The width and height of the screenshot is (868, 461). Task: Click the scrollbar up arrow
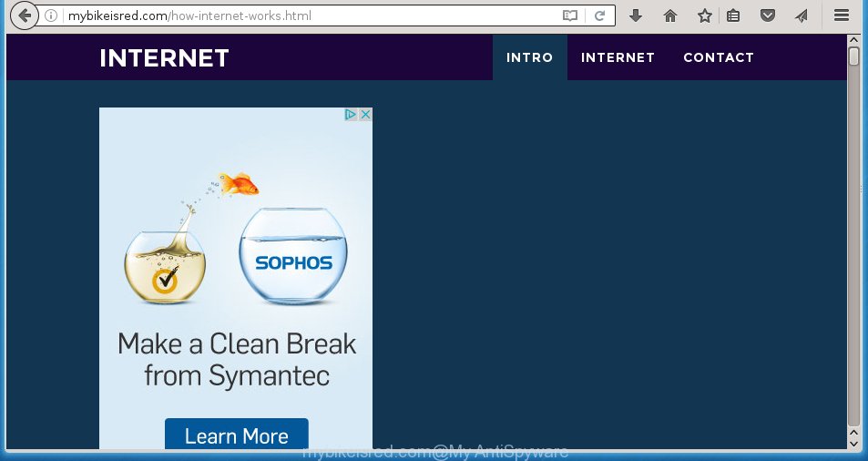(x=854, y=40)
